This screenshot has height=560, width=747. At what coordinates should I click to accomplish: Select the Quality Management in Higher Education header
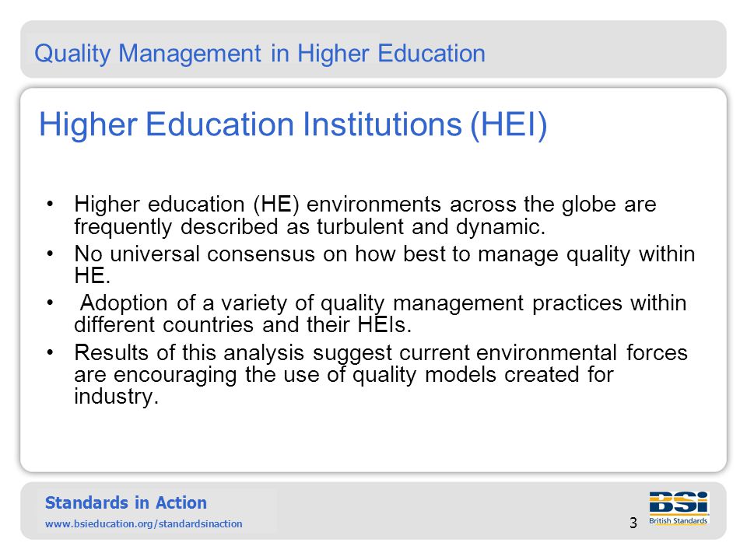[x=260, y=53]
